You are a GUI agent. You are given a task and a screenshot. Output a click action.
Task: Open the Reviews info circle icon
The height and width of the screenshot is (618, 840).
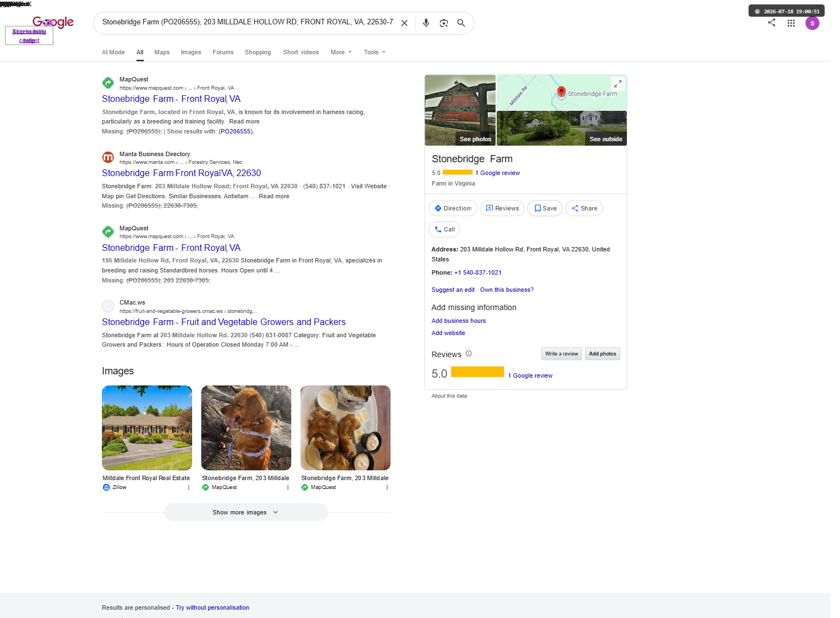pos(468,354)
